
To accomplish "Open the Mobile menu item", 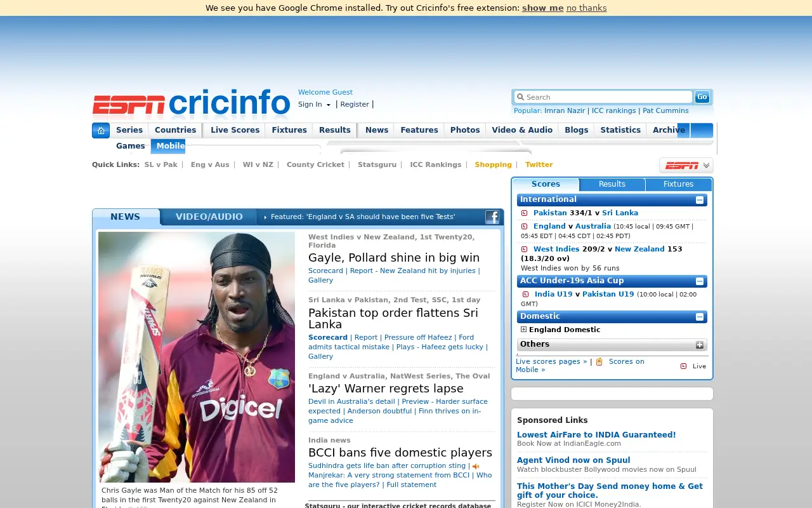I will click(171, 146).
